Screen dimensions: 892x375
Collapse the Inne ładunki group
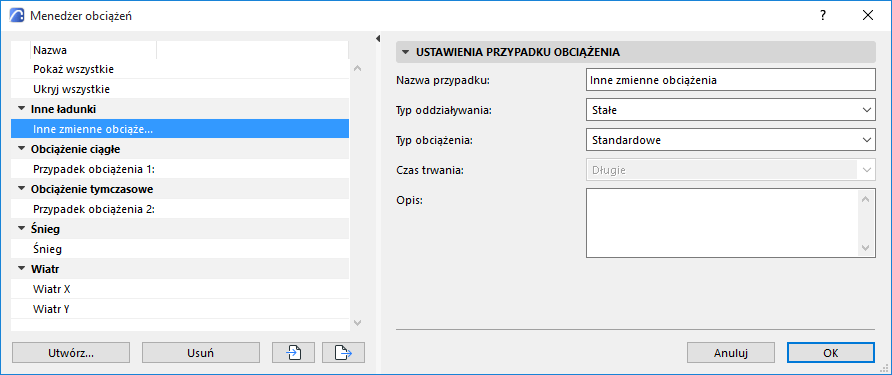22,109
